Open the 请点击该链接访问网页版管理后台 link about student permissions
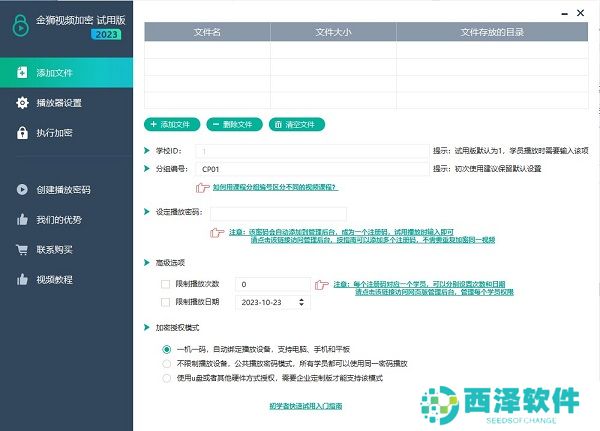The image size is (600, 431). tap(434, 292)
